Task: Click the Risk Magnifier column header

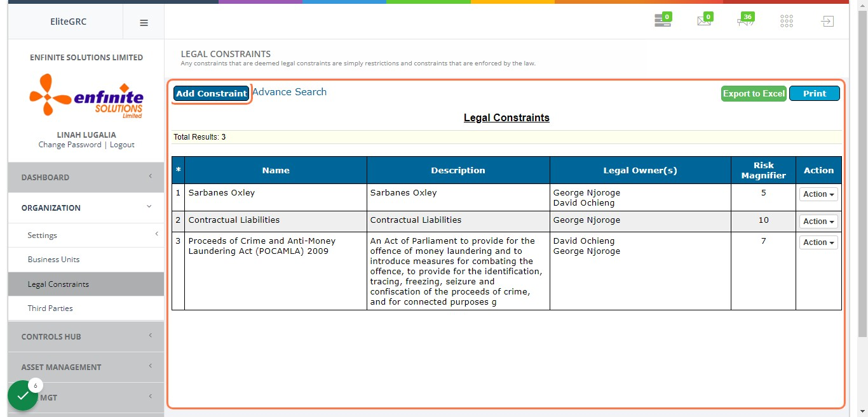Action: tap(763, 170)
